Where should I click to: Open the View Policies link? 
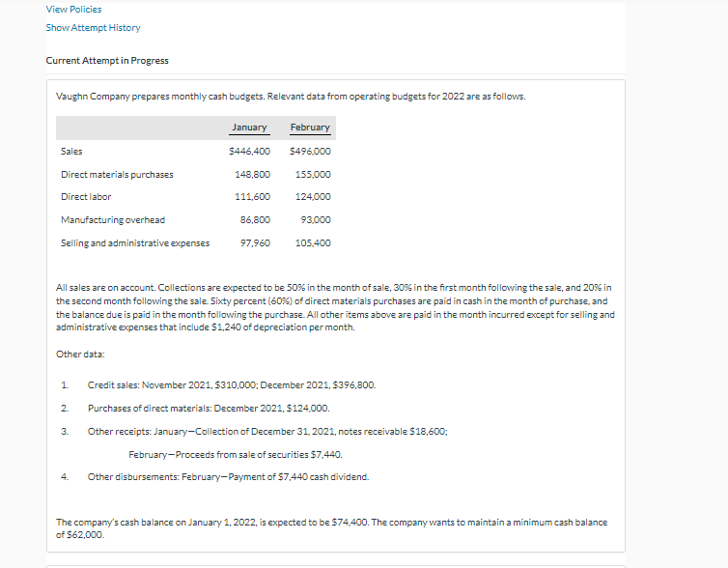click(x=73, y=10)
